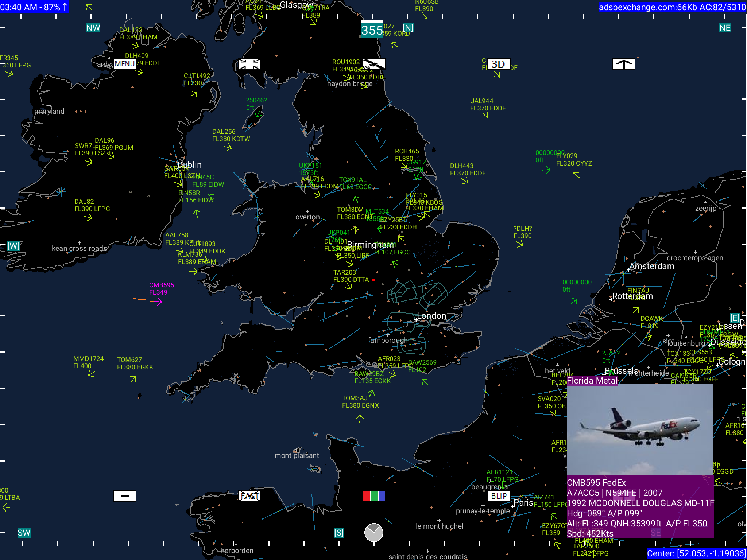This screenshot has height=560, width=747.
Task: Select the magenta CMB595 aircraft arrow
Action: point(158,302)
